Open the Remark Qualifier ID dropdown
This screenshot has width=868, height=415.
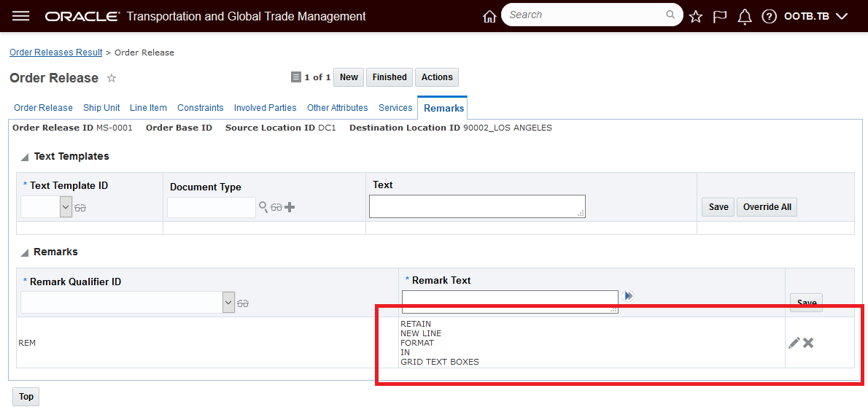coord(228,303)
